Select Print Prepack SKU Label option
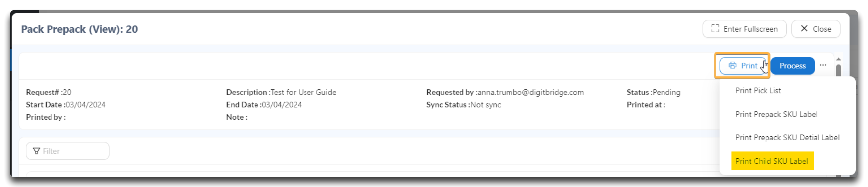Screen dimensions: 868x187 point(776,114)
